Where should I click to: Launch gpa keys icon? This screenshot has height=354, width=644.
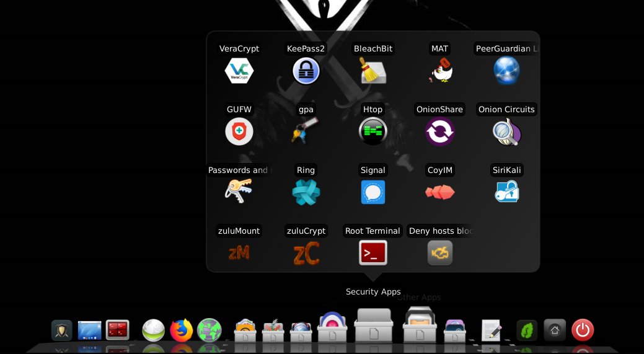coord(305,131)
